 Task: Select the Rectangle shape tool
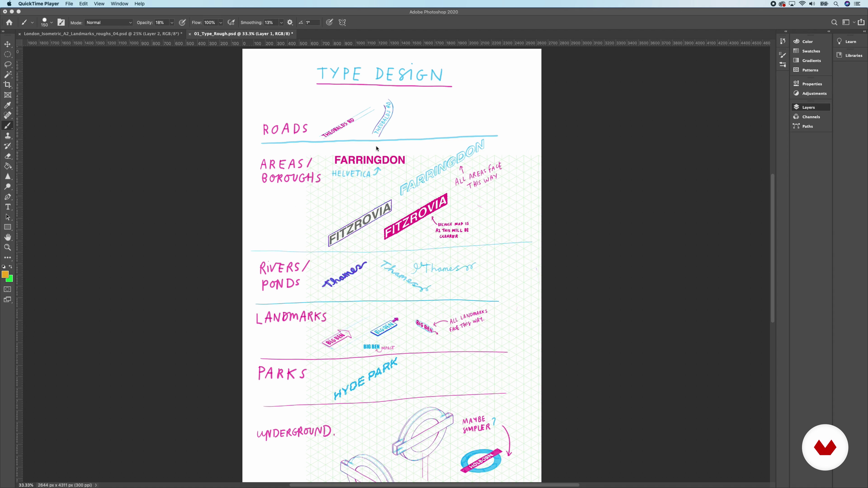coord(7,227)
